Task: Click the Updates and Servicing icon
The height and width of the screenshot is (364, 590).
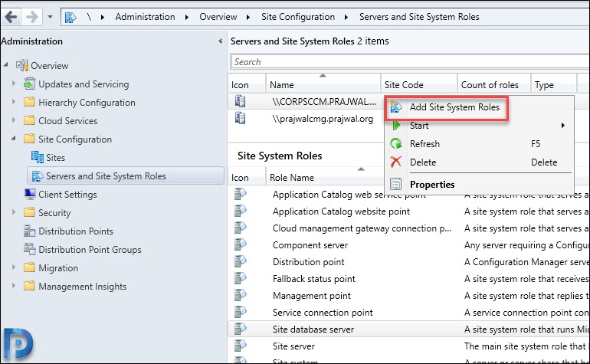Action: [29, 84]
